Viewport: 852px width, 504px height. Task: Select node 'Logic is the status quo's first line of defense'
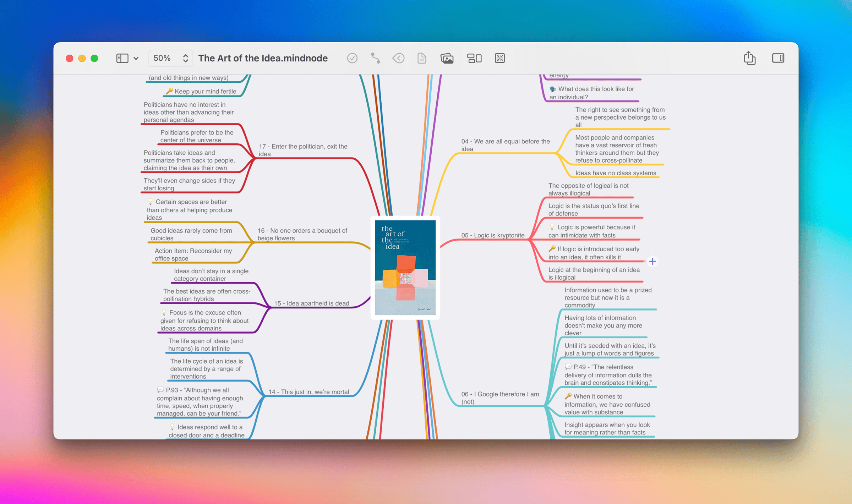click(594, 209)
